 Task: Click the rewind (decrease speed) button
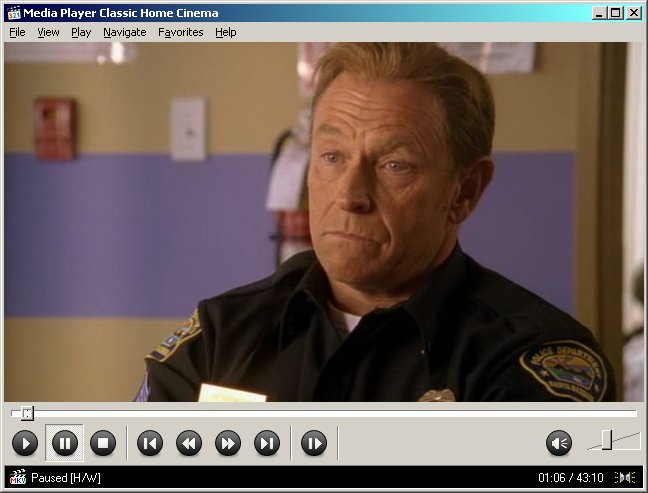[189, 443]
